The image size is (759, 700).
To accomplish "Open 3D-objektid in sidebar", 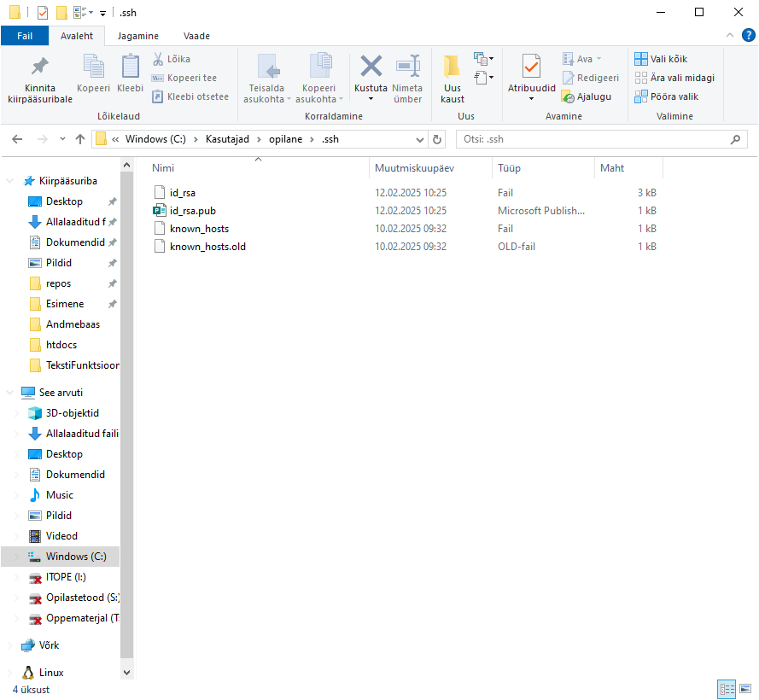I will 72,413.
